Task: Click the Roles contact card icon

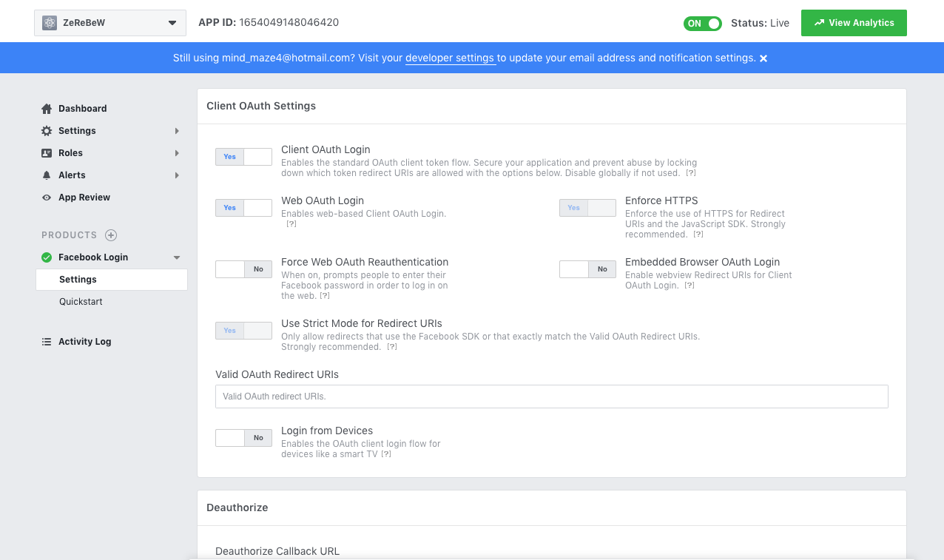Action: pyautogui.click(x=47, y=153)
